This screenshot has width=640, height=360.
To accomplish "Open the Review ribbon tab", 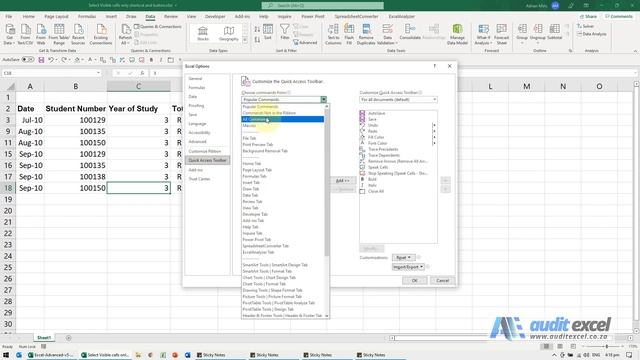I will [171, 16].
